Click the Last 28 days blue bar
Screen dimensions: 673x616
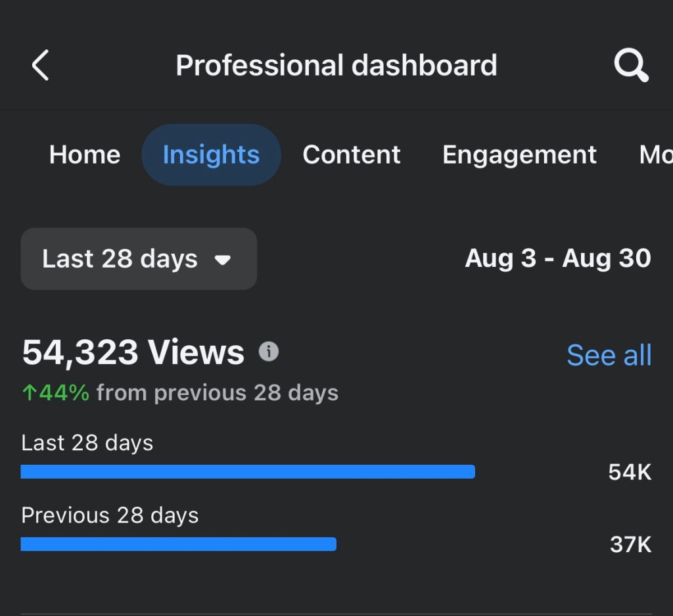coord(248,471)
